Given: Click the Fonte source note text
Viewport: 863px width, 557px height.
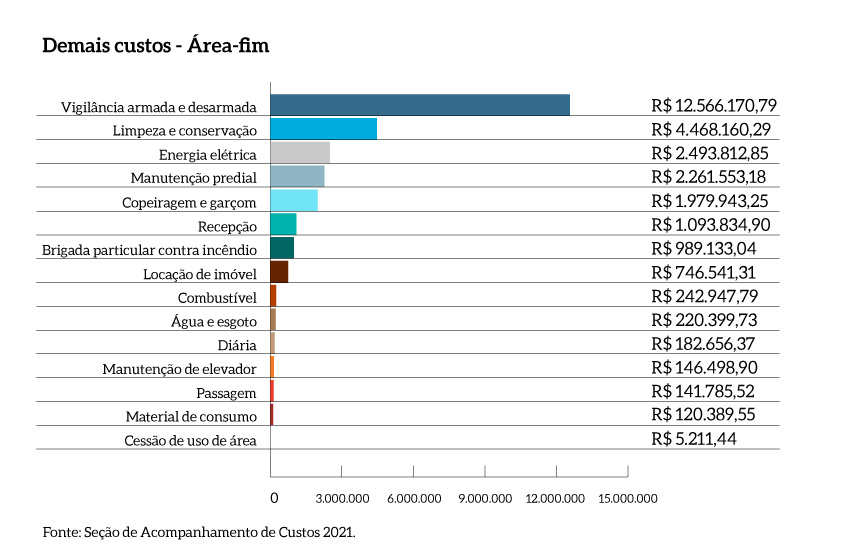Looking at the screenshot, I should click(x=198, y=532).
